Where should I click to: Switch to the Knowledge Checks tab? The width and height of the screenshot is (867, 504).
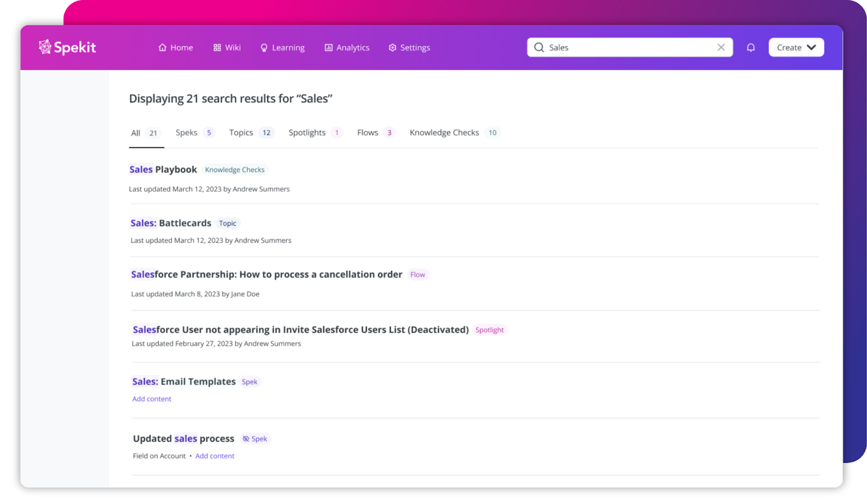[455, 133]
